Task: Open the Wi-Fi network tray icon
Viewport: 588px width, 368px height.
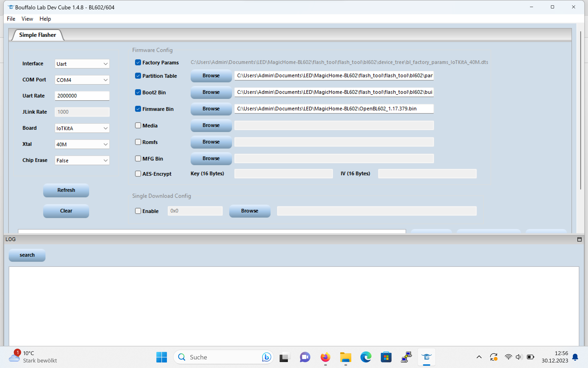Action: pyautogui.click(x=508, y=357)
